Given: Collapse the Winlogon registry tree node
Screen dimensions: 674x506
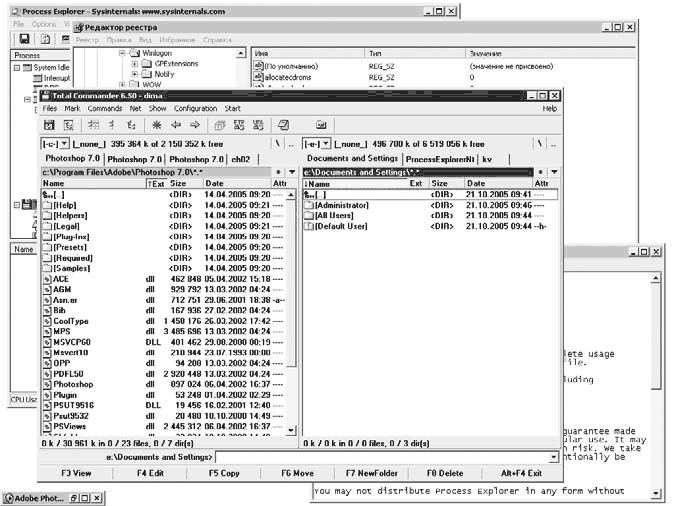Looking at the screenshot, I should 122,52.
